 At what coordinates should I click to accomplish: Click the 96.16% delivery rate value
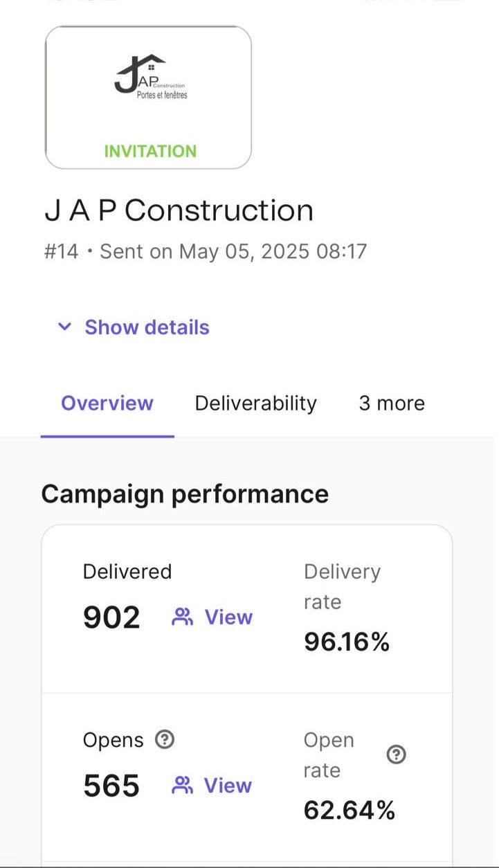[347, 642]
